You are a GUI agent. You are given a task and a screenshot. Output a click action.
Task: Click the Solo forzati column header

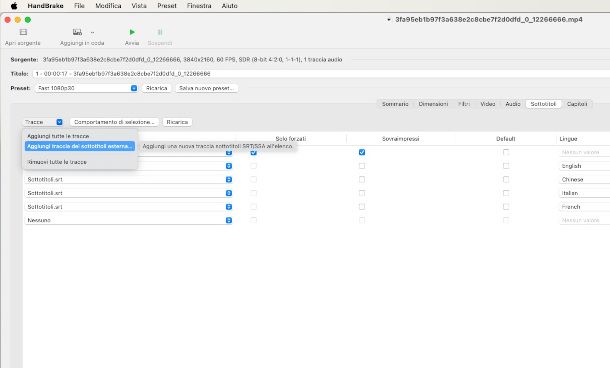(291, 139)
